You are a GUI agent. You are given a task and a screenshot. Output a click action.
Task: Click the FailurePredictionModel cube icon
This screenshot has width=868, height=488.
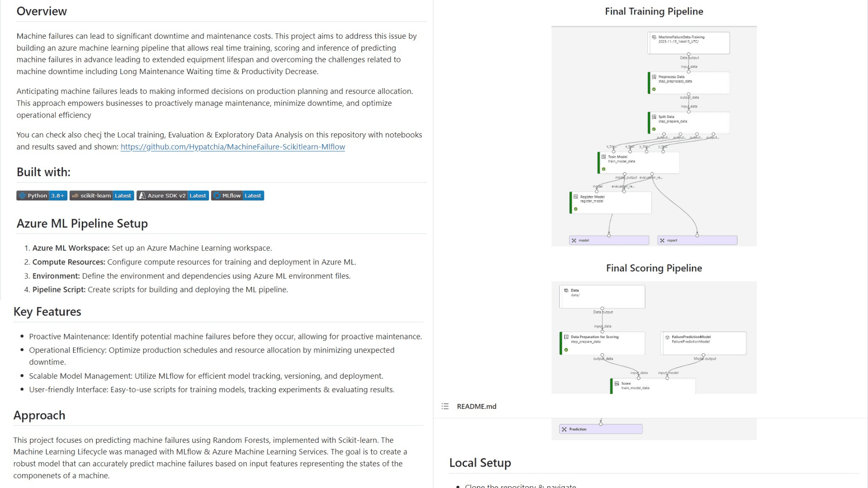tap(667, 337)
